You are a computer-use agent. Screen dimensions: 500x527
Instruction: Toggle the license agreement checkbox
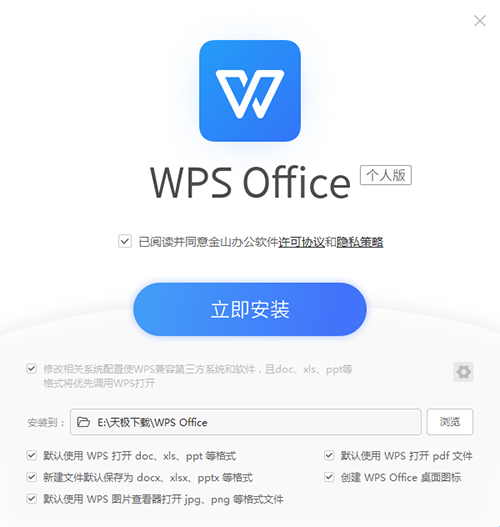[x=125, y=241]
